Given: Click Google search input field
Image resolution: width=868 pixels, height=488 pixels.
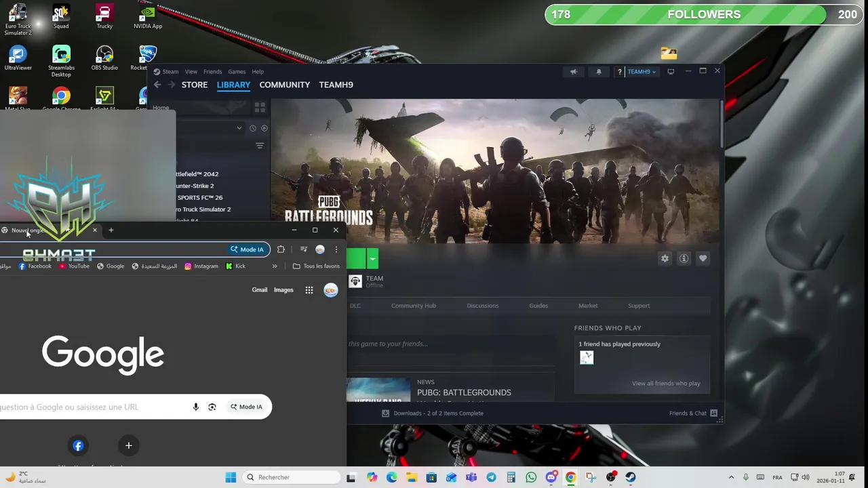Looking at the screenshot, I should 95,407.
